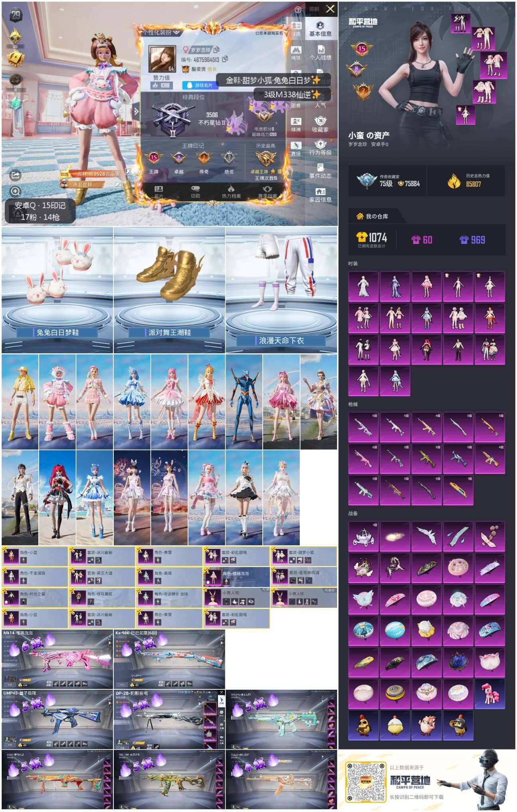This screenshot has height=812, width=517.
Task: Open the help question mark icon
Action: 298,10
